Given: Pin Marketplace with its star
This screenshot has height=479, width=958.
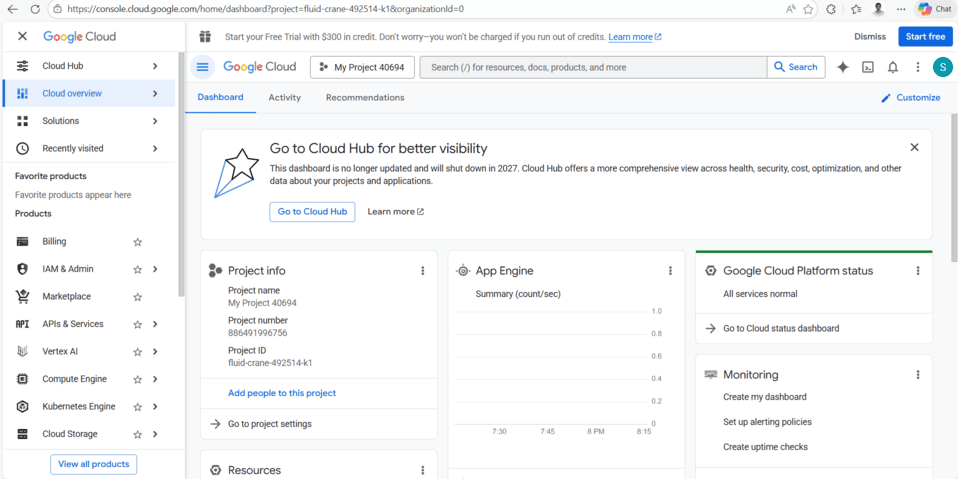Looking at the screenshot, I should 137,297.
